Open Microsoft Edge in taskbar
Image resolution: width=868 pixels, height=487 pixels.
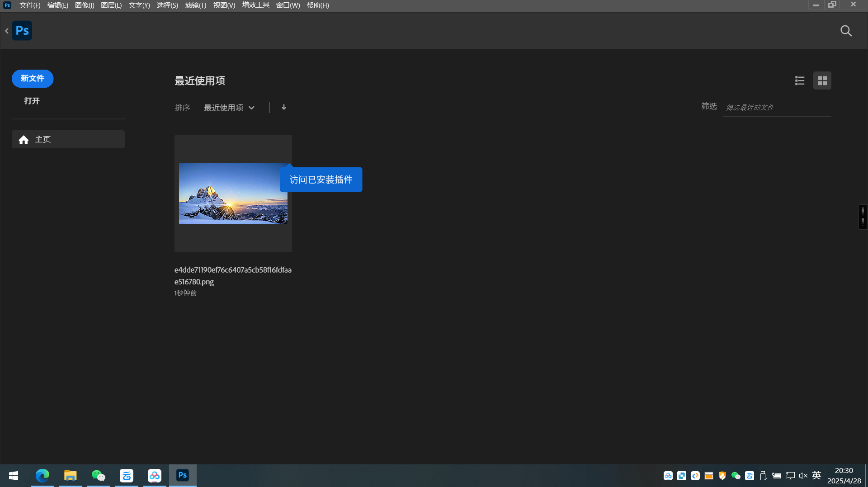pyautogui.click(x=42, y=476)
